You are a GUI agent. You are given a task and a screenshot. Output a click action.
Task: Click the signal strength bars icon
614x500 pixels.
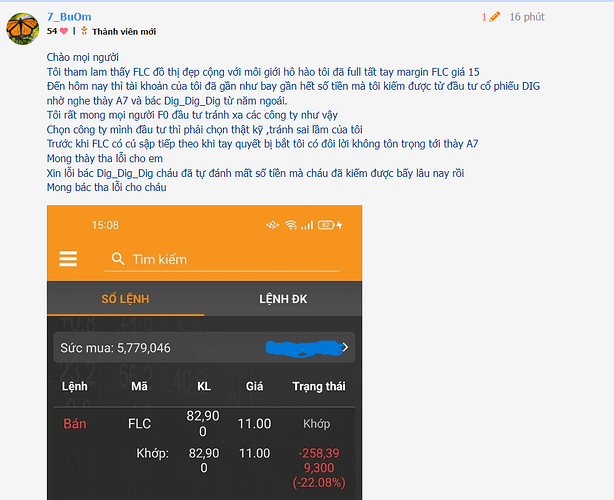pos(307,225)
